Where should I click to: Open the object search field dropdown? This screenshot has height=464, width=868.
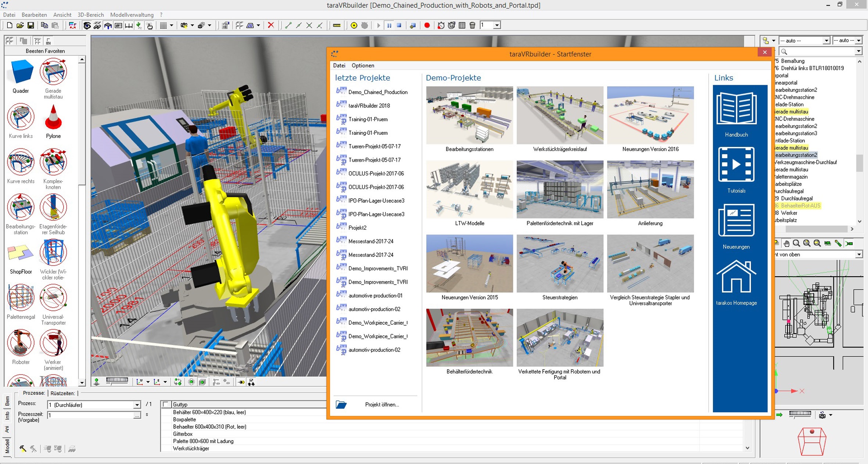[x=859, y=51]
